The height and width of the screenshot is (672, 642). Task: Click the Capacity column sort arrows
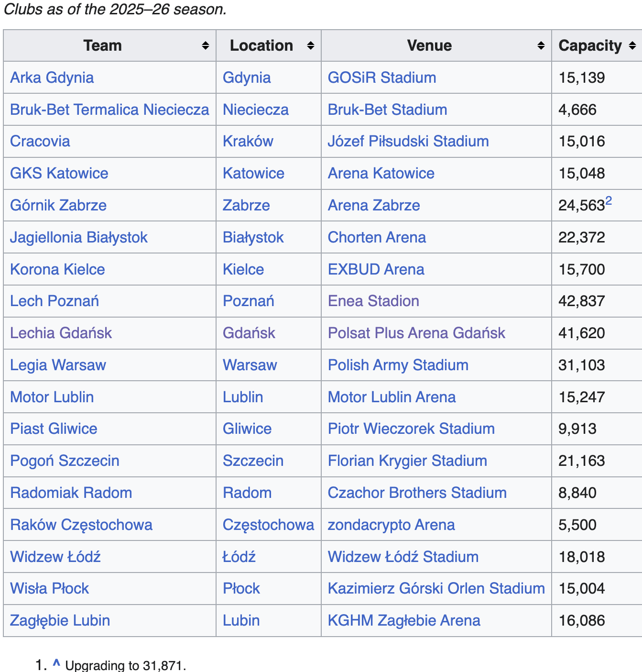tap(632, 45)
